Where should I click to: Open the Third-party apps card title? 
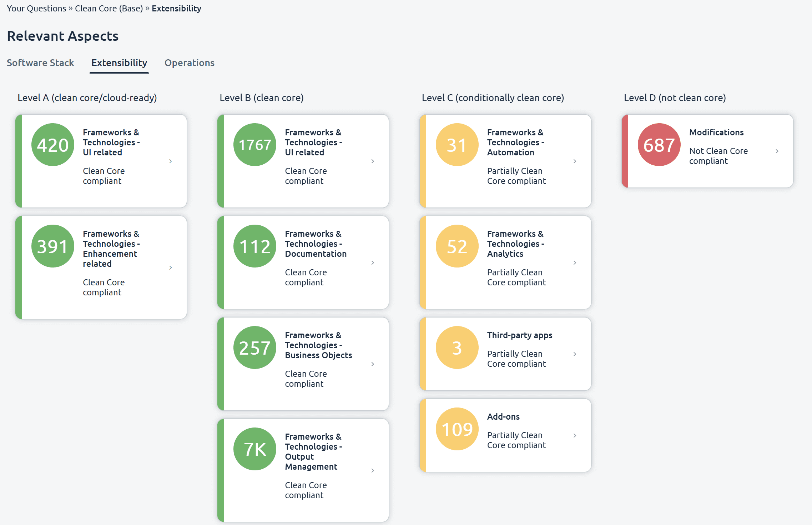(x=519, y=335)
